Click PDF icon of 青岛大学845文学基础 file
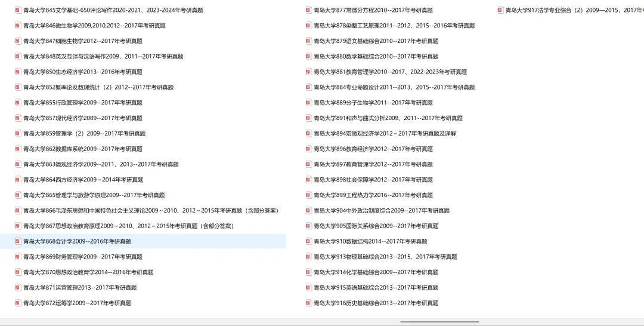The width and height of the screenshot is (644, 326). coord(18,10)
